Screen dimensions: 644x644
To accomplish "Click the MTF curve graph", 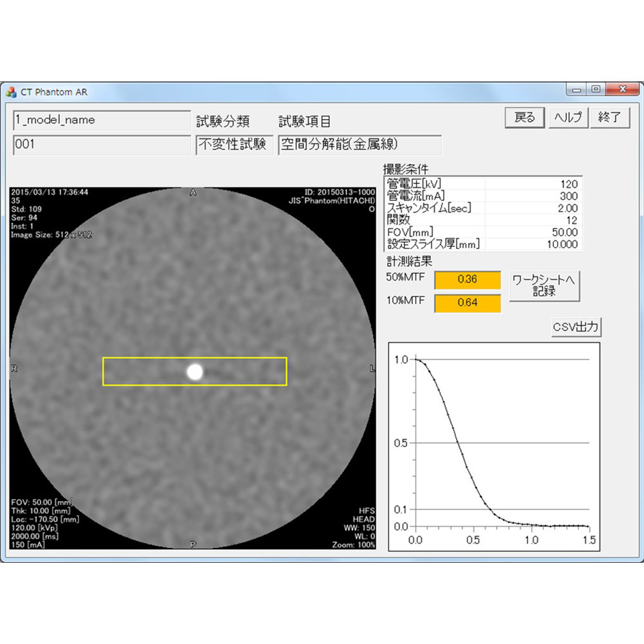I will pyautogui.click(x=494, y=446).
